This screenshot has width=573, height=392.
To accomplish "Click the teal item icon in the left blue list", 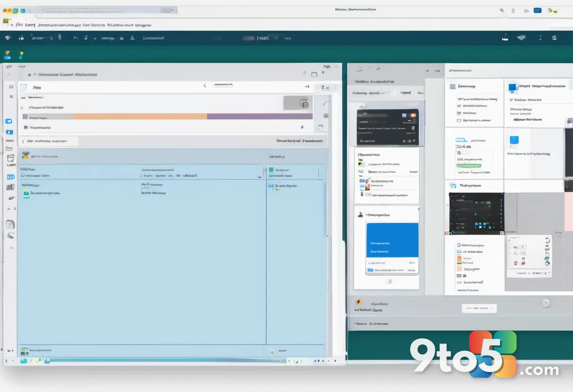I will point(26,193).
